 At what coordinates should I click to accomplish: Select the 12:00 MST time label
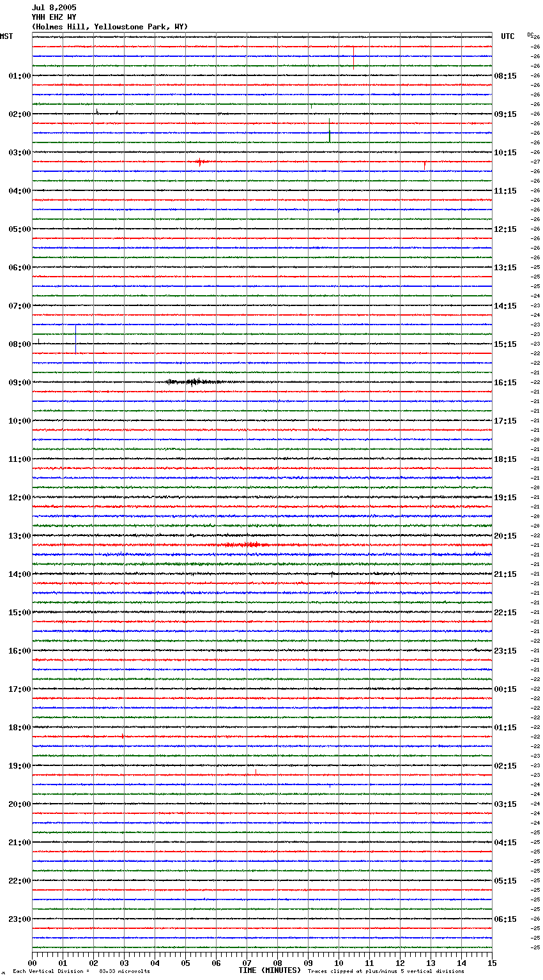coord(20,498)
